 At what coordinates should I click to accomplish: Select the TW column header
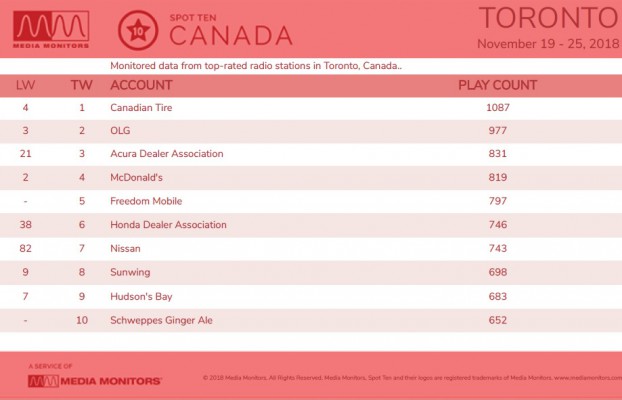pyautogui.click(x=82, y=85)
